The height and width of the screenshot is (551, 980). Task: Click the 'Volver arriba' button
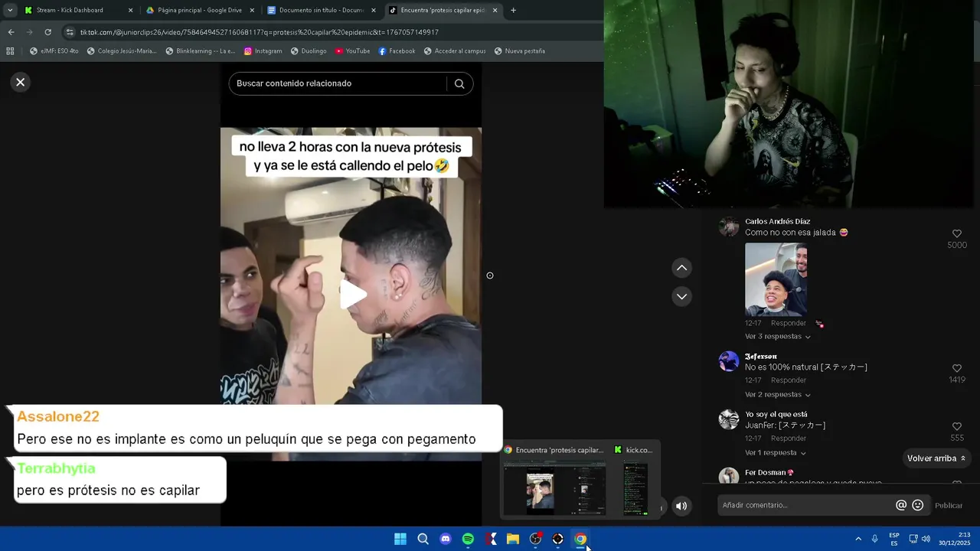(936, 458)
